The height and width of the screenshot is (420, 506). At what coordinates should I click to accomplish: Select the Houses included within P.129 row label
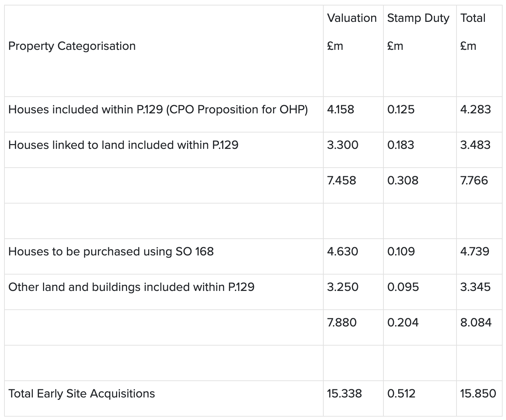(x=158, y=110)
